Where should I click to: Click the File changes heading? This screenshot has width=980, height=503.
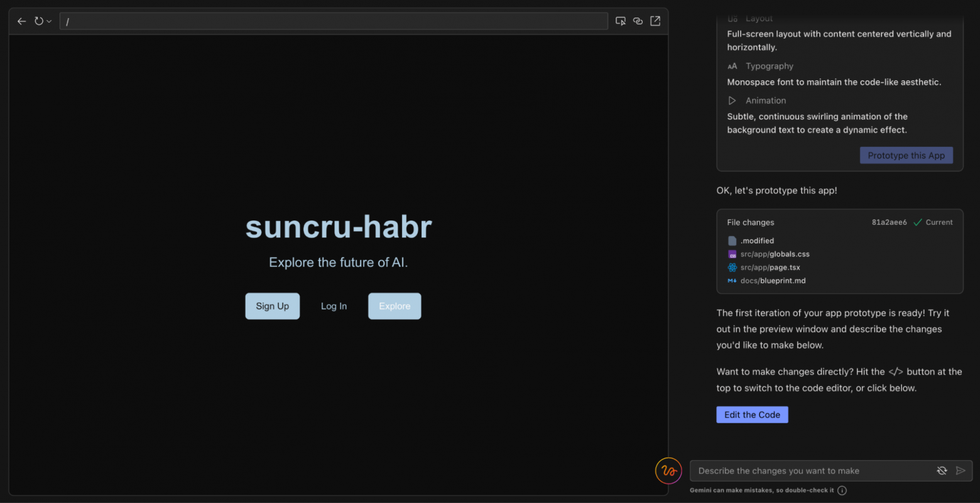point(751,222)
